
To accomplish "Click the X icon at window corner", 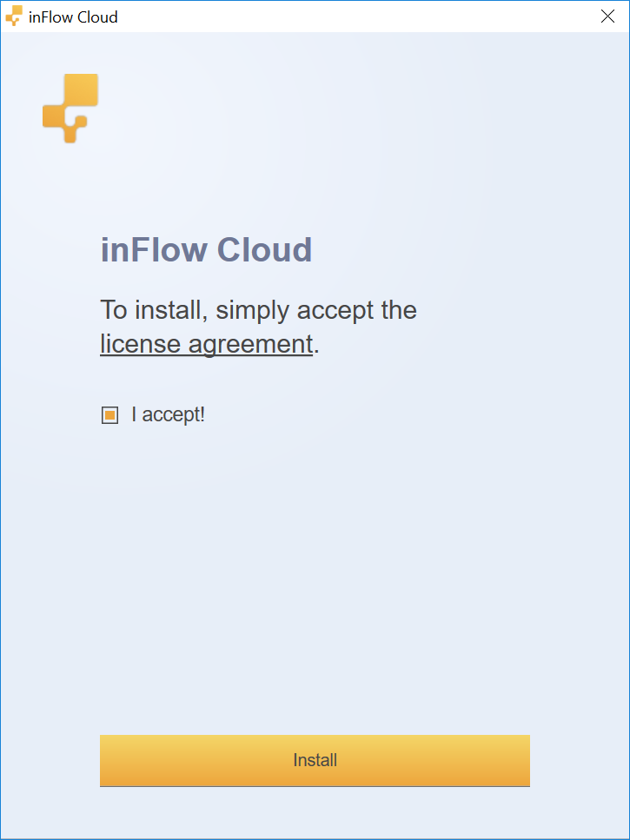I will point(607,17).
